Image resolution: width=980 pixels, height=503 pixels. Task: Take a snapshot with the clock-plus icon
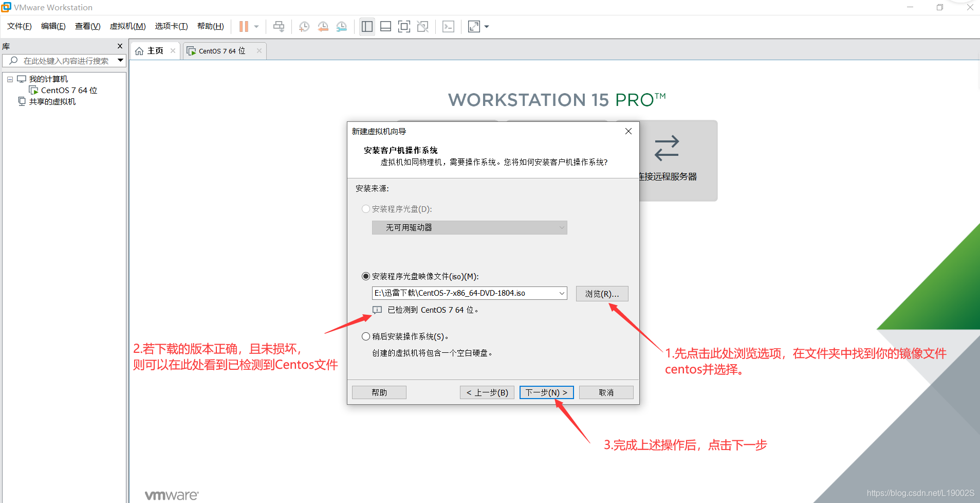click(304, 26)
